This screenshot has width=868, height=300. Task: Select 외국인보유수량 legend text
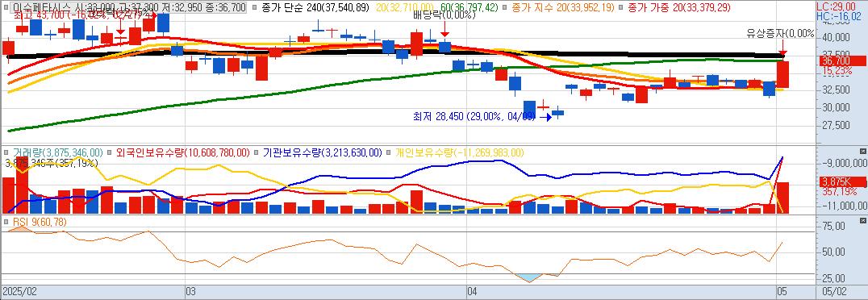[182, 152]
